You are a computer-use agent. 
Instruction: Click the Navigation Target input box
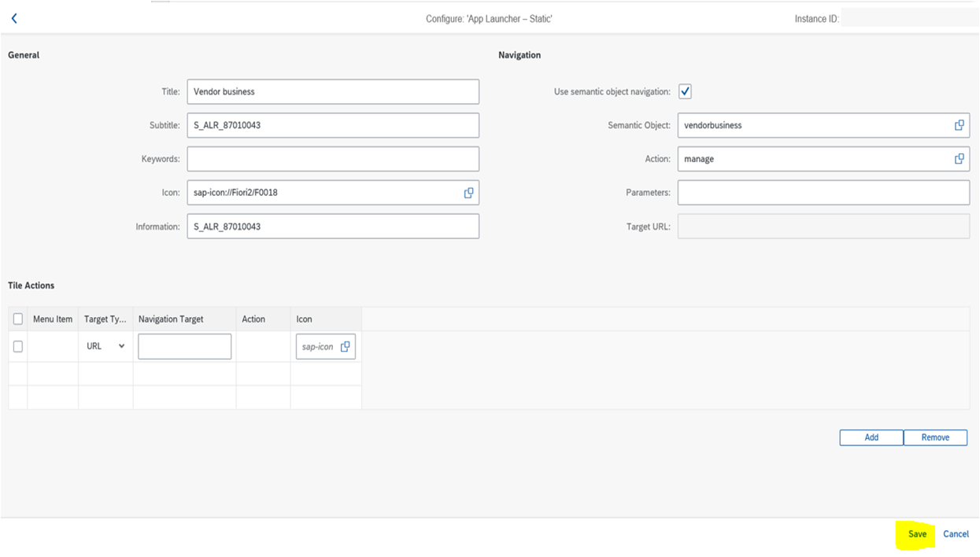click(x=184, y=346)
